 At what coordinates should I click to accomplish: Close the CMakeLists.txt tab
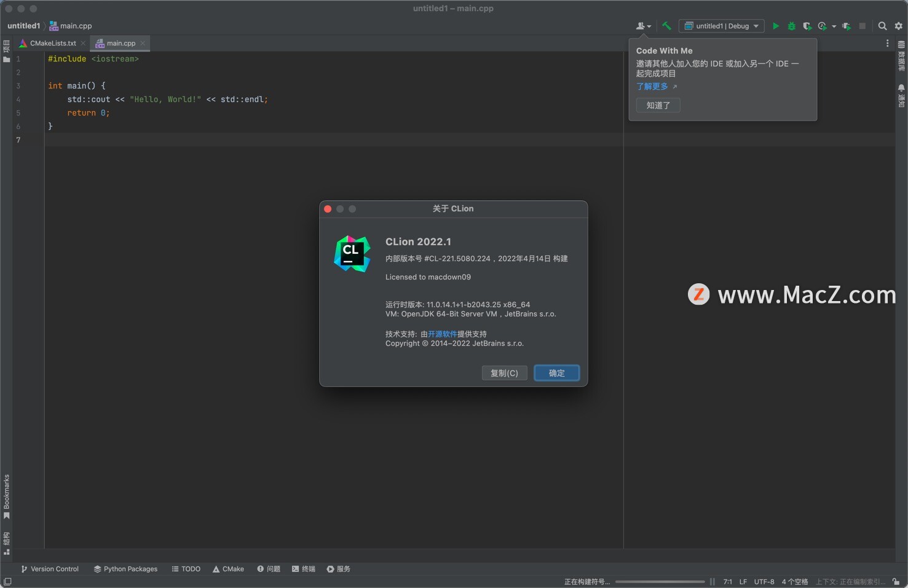pyautogui.click(x=83, y=43)
